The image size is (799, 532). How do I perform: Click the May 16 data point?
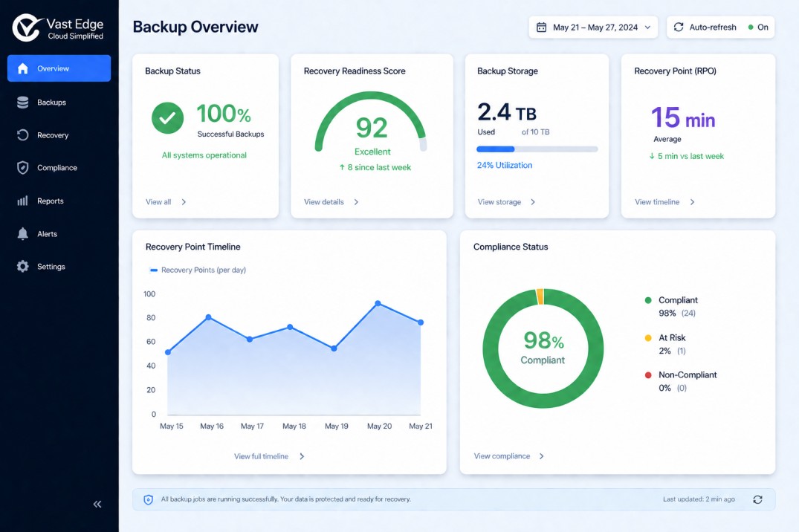point(208,317)
